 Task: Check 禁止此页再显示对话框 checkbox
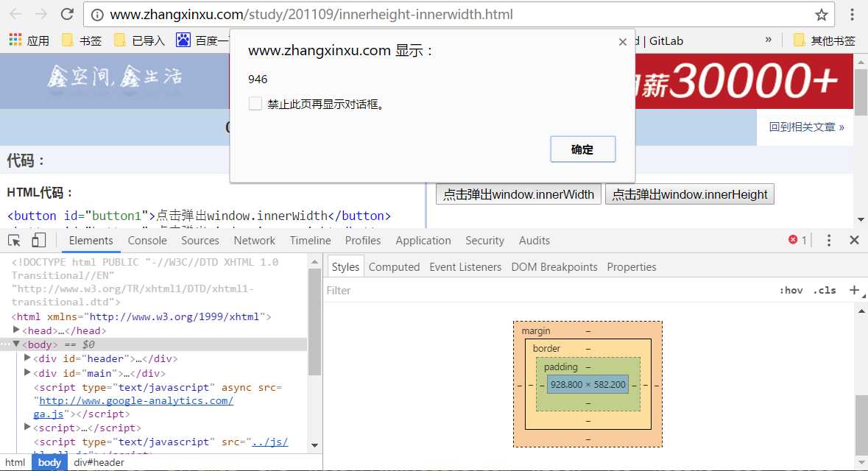coord(255,104)
